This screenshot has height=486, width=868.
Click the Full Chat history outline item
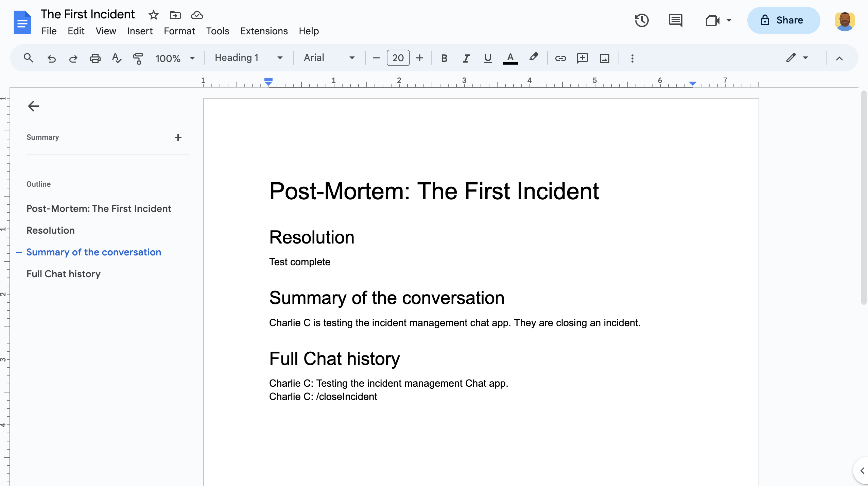pyautogui.click(x=63, y=274)
